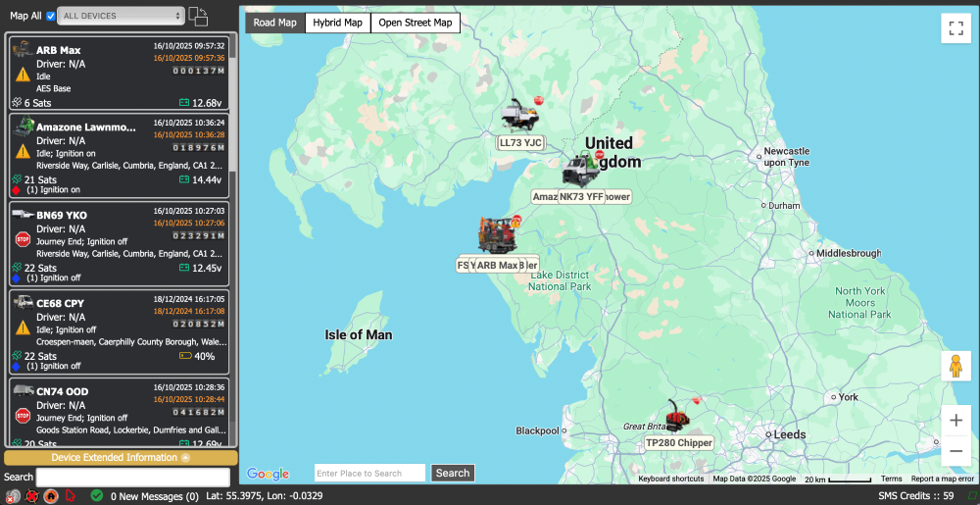
Task: Open the ALL DEVICES dropdown
Action: tap(121, 16)
